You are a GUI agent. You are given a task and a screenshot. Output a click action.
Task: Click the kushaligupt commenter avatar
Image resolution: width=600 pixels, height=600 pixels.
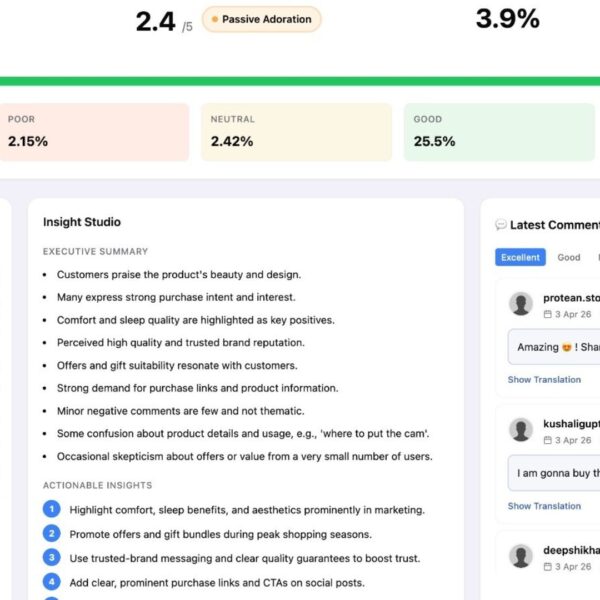[x=521, y=430]
